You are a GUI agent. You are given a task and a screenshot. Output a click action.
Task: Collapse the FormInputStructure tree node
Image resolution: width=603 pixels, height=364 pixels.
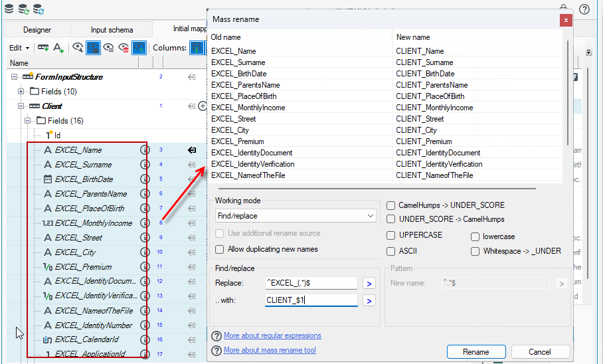pyautogui.click(x=14, y=76)
